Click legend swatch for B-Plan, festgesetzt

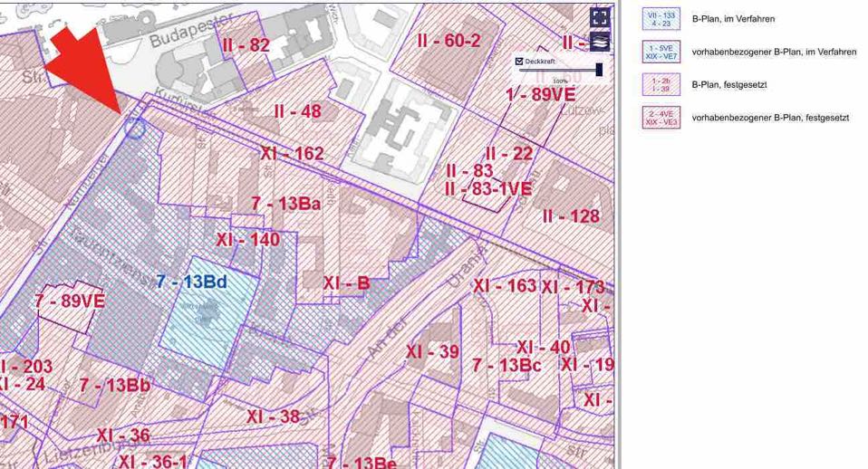click(x=661, y=84)
